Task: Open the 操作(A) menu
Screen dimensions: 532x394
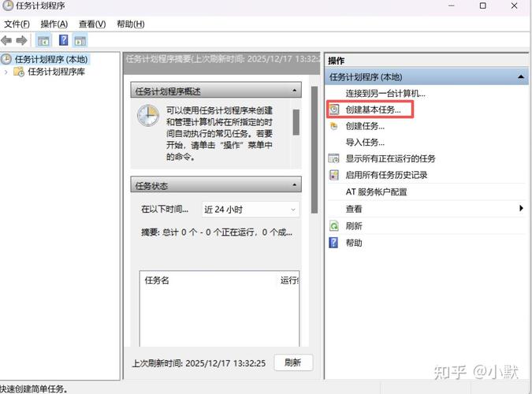Action: (x=54, y=24)
